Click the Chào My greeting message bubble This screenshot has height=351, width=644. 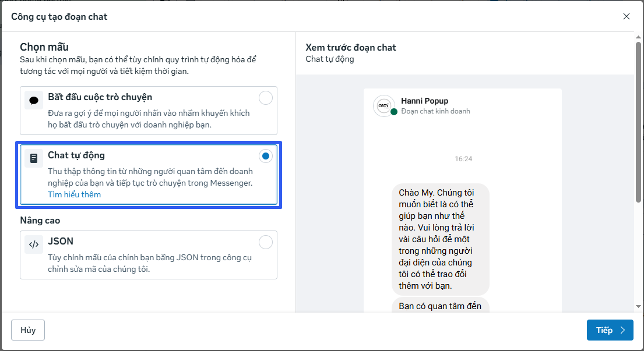point(440,239)
